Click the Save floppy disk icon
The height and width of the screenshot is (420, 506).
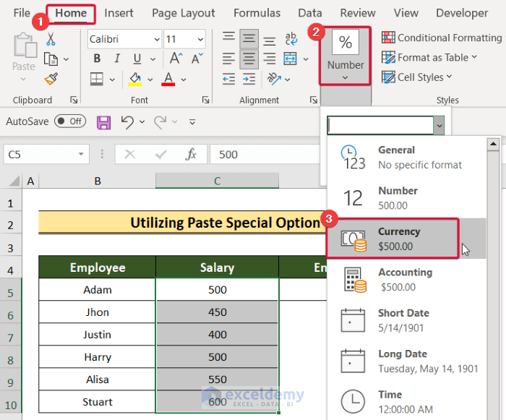tap(103, 122)
